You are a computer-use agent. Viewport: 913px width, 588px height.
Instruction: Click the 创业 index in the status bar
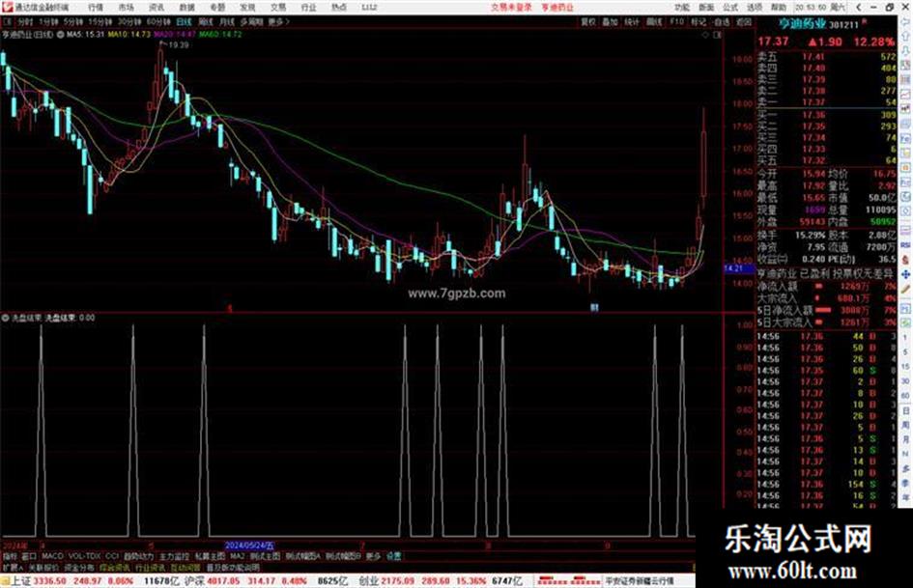[368, 580]
